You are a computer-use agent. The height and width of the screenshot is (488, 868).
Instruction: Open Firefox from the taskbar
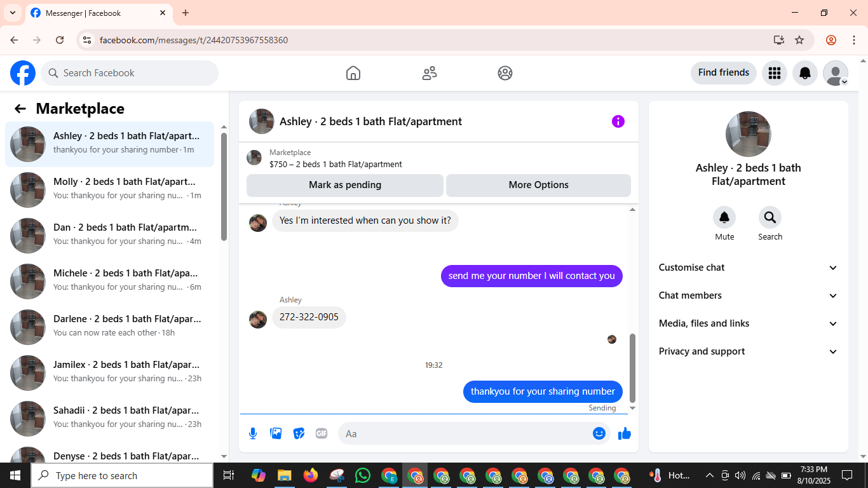(311, 475)
